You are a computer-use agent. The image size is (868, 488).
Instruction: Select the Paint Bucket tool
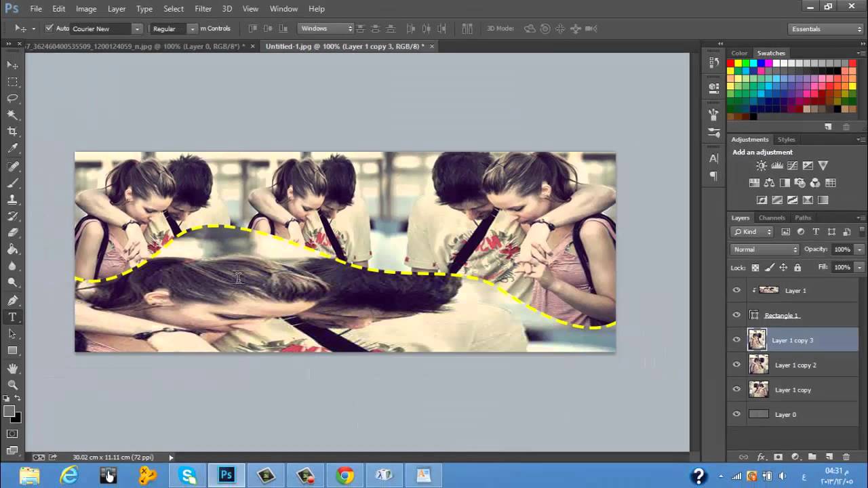(12, 249)
